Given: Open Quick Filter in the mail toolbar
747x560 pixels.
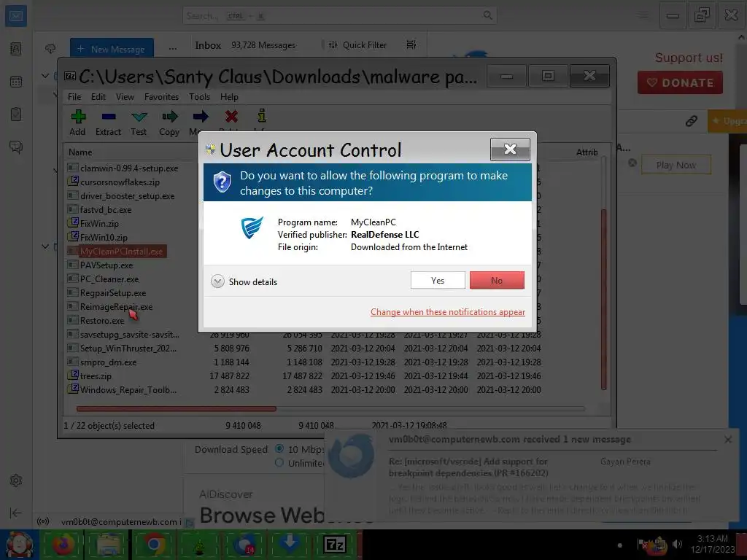Looking at the screenshot, I should click(357, 44).
